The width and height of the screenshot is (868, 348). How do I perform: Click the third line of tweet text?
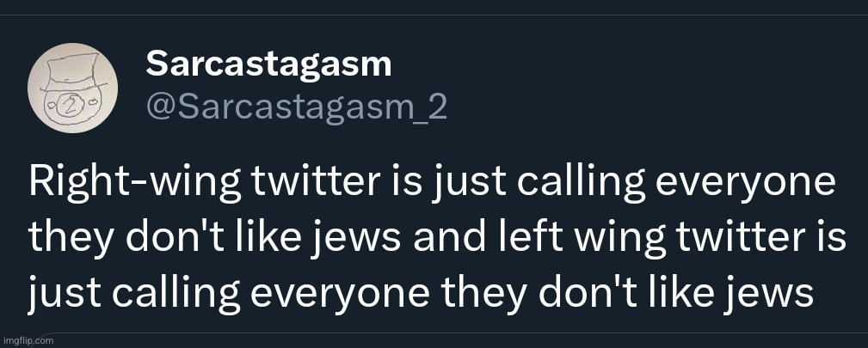coord(421,293)
